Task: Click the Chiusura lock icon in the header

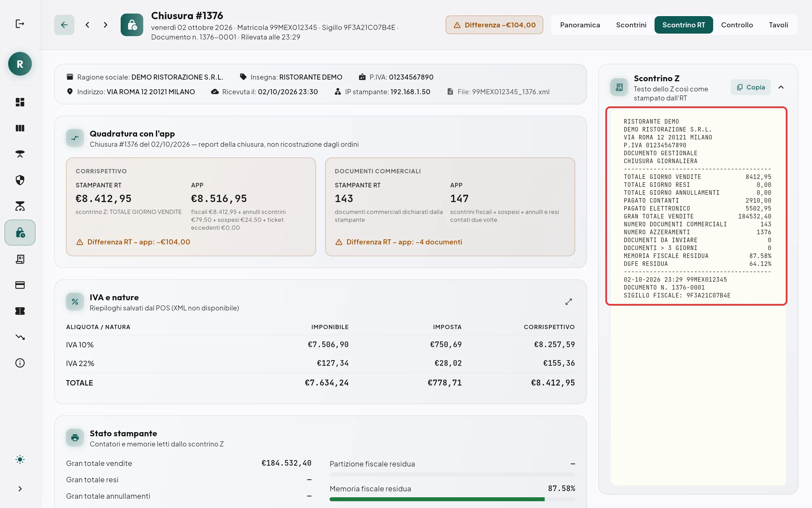Action: (x=132, y=25)
